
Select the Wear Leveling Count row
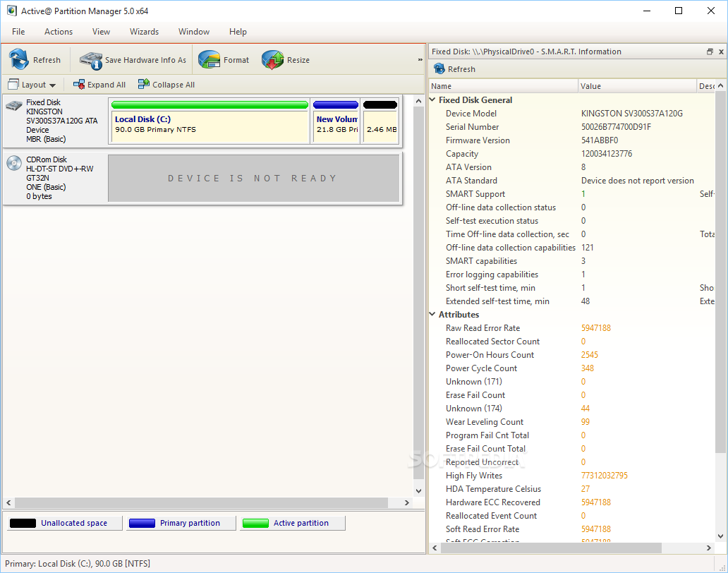572,421
